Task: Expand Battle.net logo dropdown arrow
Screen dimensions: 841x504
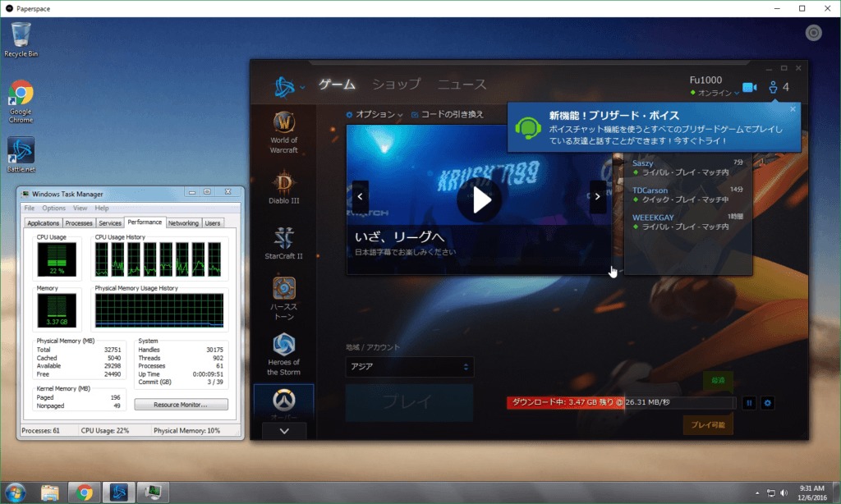Action: (x=302, y=87)
